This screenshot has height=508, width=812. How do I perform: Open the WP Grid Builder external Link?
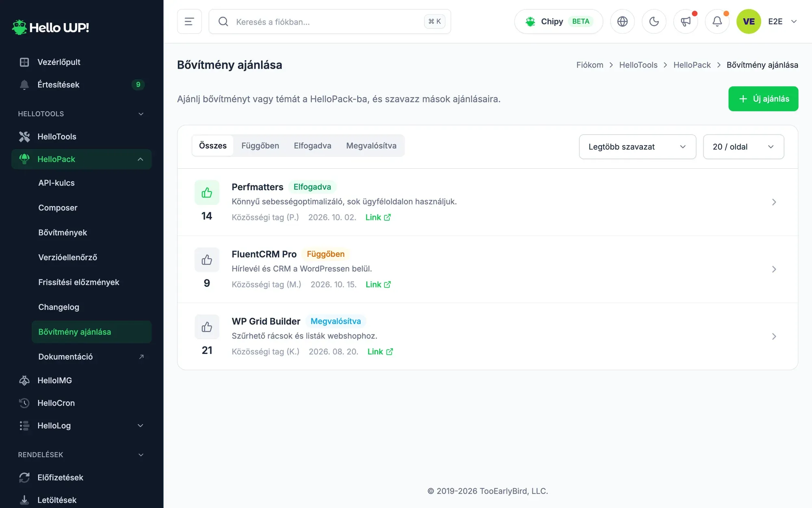380,352
